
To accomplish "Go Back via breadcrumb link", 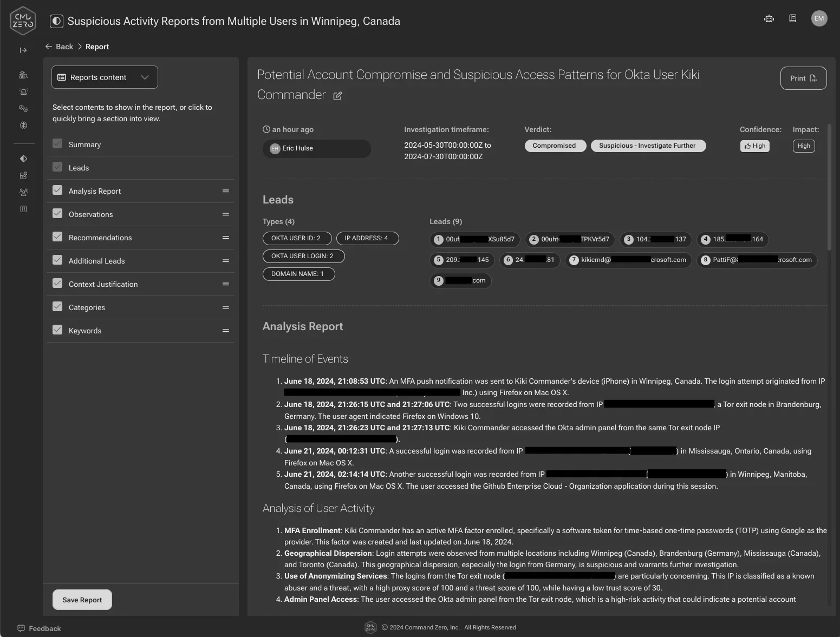I will tap(64, 47).
